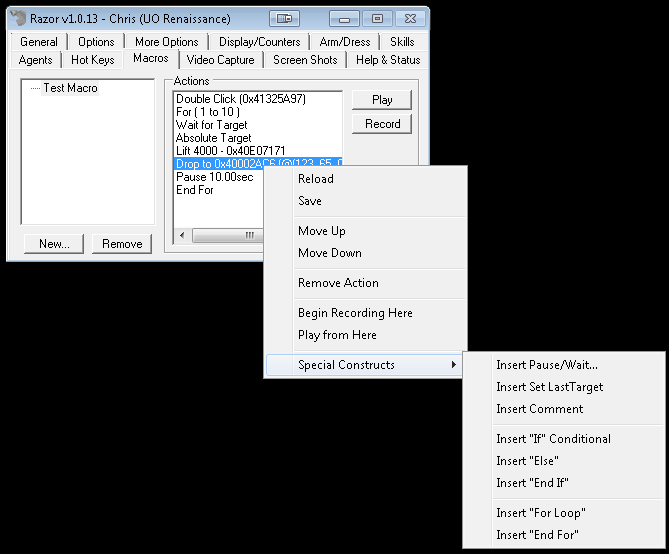Choose Insert Set LastTarget
Screen dimensions: 669x554
(564, 387)
